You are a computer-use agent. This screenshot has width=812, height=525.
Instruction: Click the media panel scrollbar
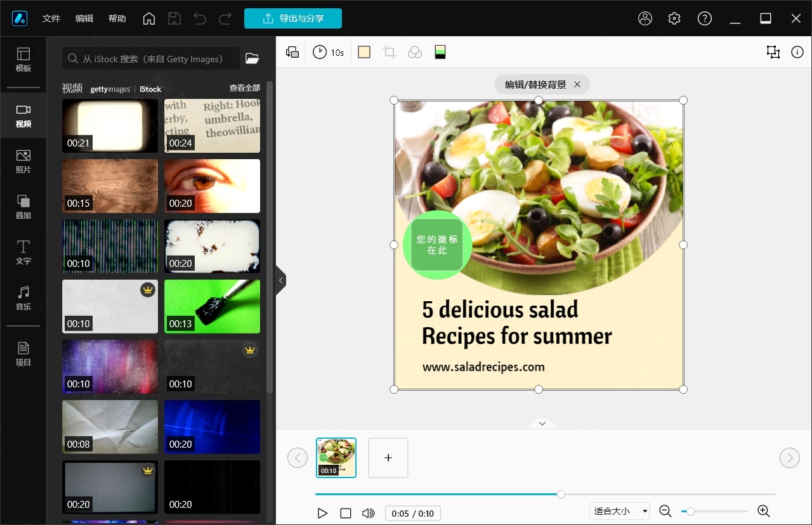tap(270, 236)
